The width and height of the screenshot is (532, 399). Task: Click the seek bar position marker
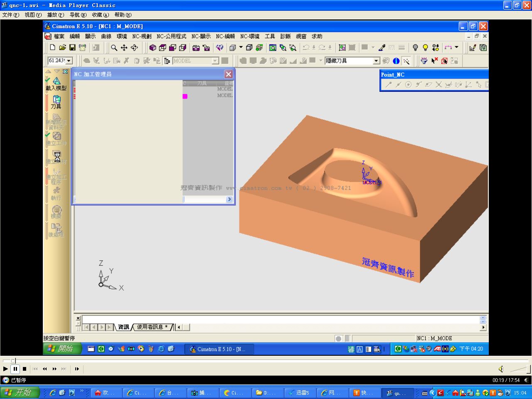(x=13, y=361)
